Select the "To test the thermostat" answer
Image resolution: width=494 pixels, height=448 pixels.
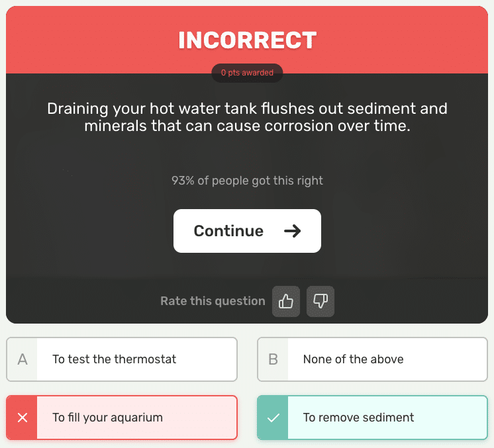(115, 359)
